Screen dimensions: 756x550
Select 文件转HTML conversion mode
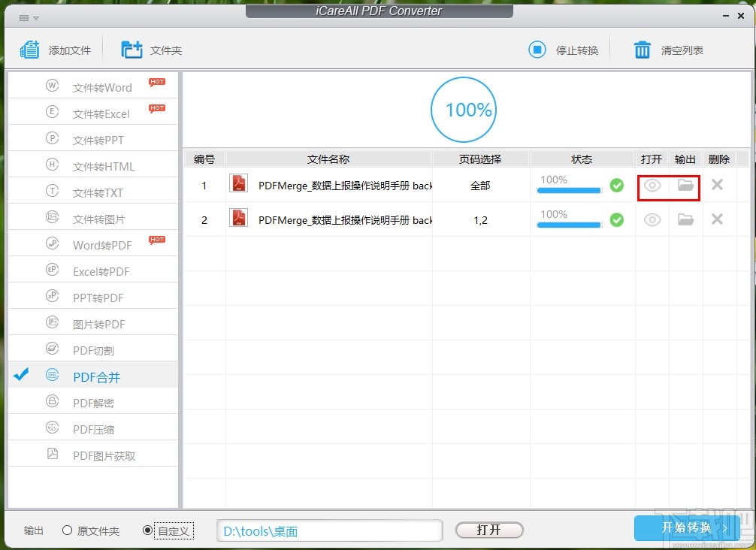point(93,165)
